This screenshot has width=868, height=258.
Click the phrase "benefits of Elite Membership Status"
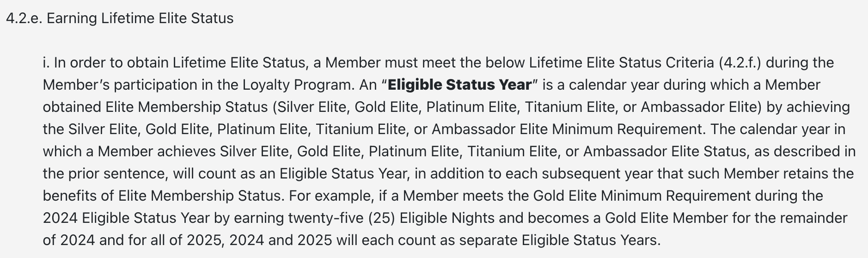pyautogui.click(x=162, y=196)
